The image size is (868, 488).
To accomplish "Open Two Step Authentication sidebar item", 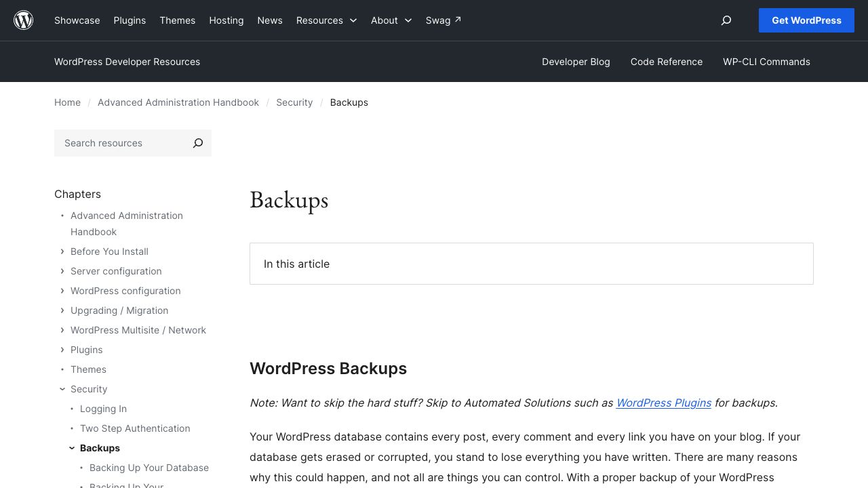I will click(x=135, y=428).
